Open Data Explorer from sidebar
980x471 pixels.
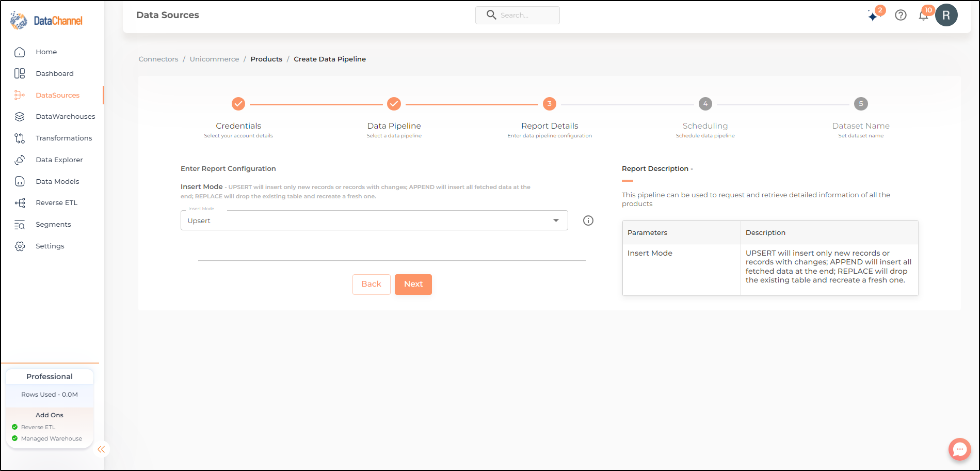pyautogui.click(x=59, y=160)
